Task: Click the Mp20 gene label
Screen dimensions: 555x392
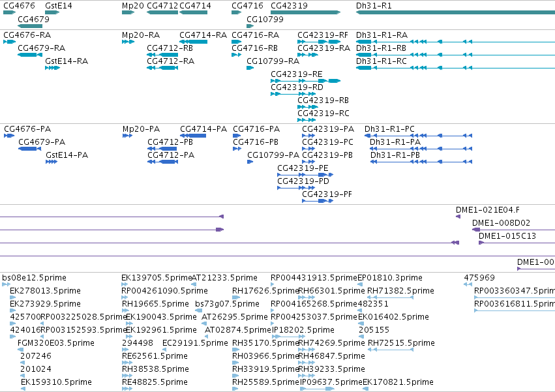Action: point(133,6)
